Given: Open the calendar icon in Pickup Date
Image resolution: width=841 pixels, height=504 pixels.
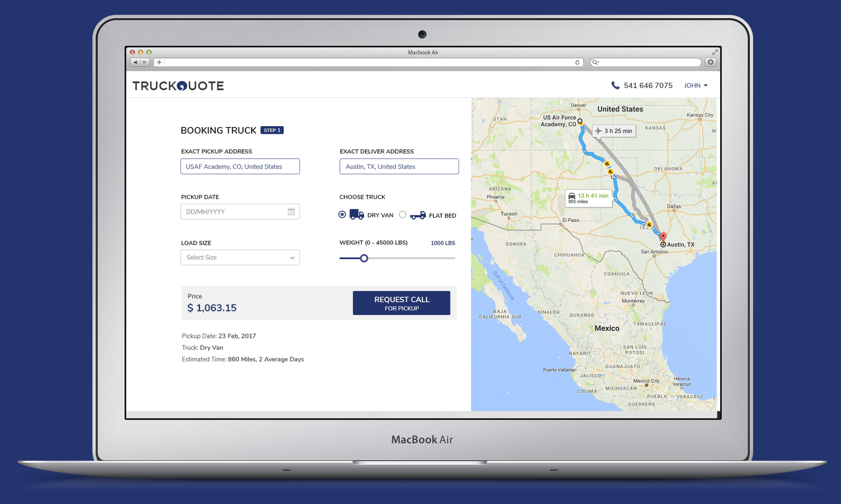Looking at the screenshot, I should 291,212.
